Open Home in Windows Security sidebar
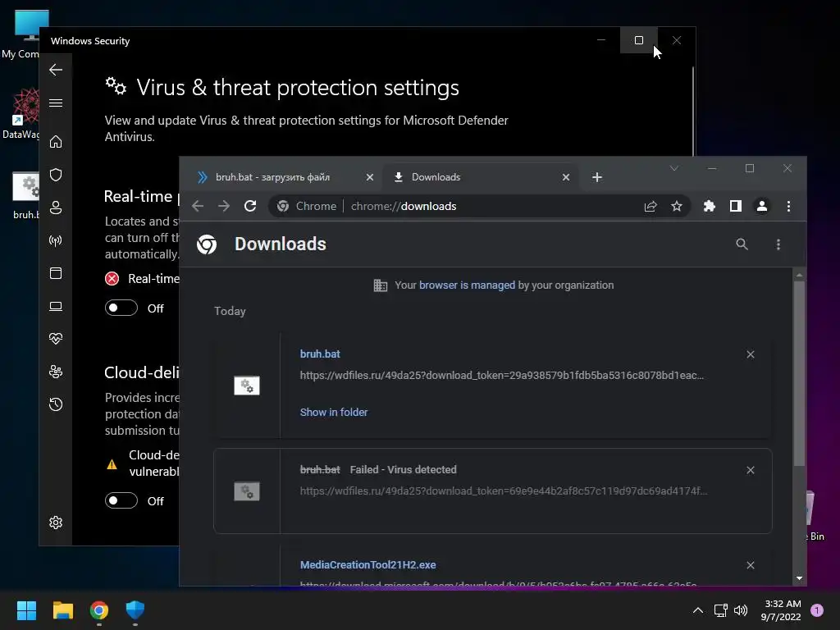Image resolution: width=840 pixels, height=630 pixels. click(56, 141)
